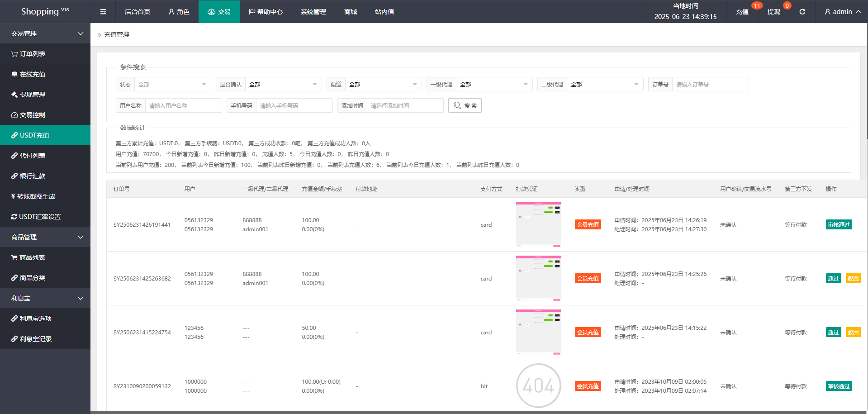Reject order SY2506231415224754 with 驳回
The image size is (868, 414).
tap(853, 333)
